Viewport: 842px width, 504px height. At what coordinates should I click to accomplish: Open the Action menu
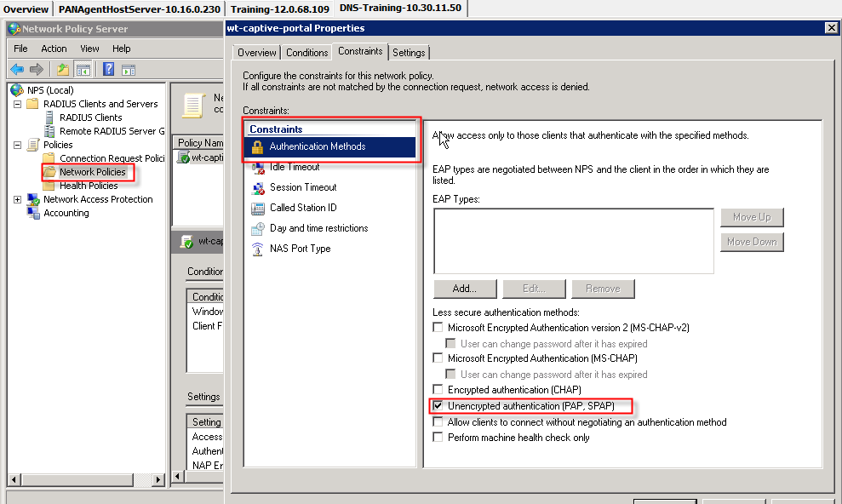[54, 49]
